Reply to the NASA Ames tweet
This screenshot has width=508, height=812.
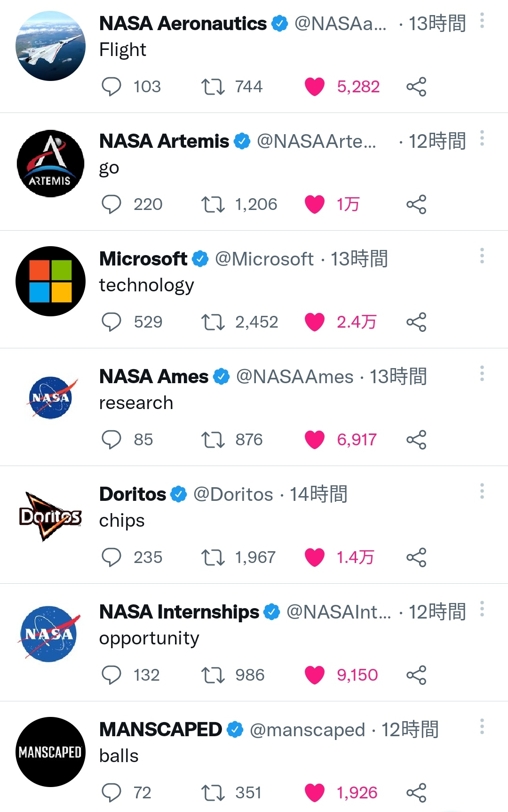(111, 440)
